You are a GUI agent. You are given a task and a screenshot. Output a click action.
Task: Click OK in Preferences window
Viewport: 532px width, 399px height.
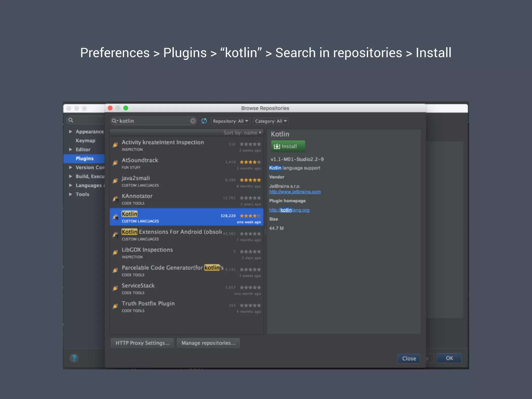pyautogui.click(x=449, y=358)
